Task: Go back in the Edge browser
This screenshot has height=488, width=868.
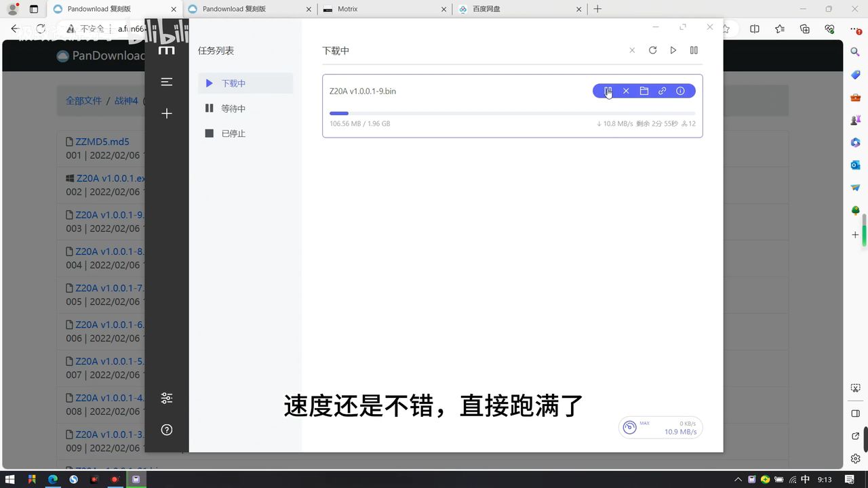Action: click(16, 29)
